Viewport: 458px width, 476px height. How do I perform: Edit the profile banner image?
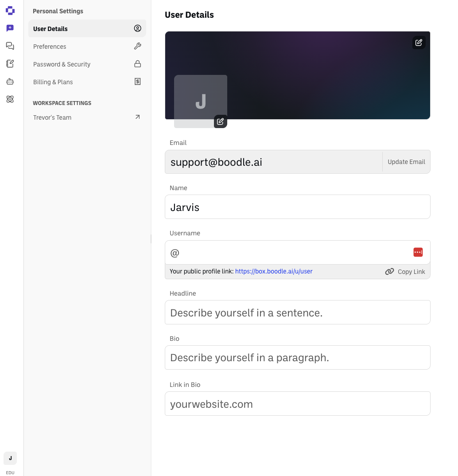tap(419, 43)
